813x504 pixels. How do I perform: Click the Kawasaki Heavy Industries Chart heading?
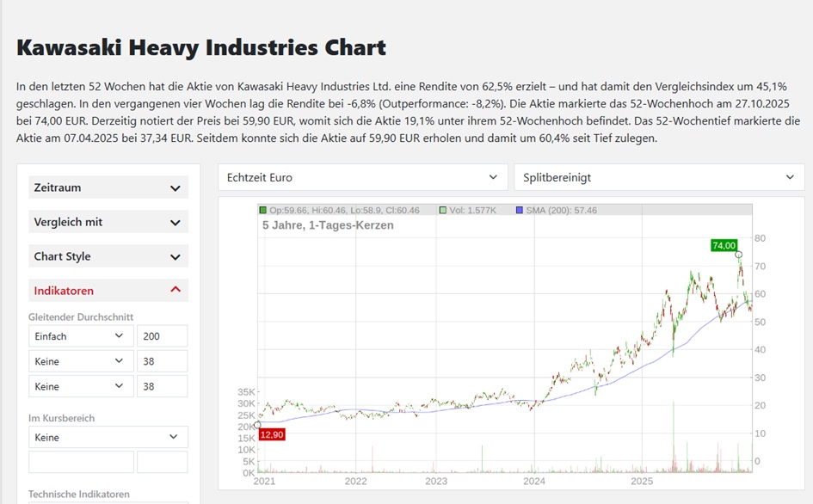(201, 47)
